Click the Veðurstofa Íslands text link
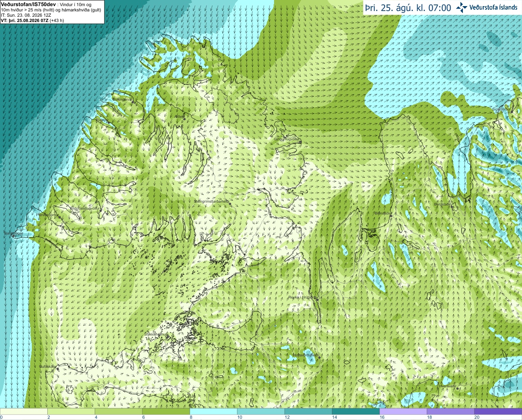The width and height of the screenshot is (522, 420). tap(493, 7)
